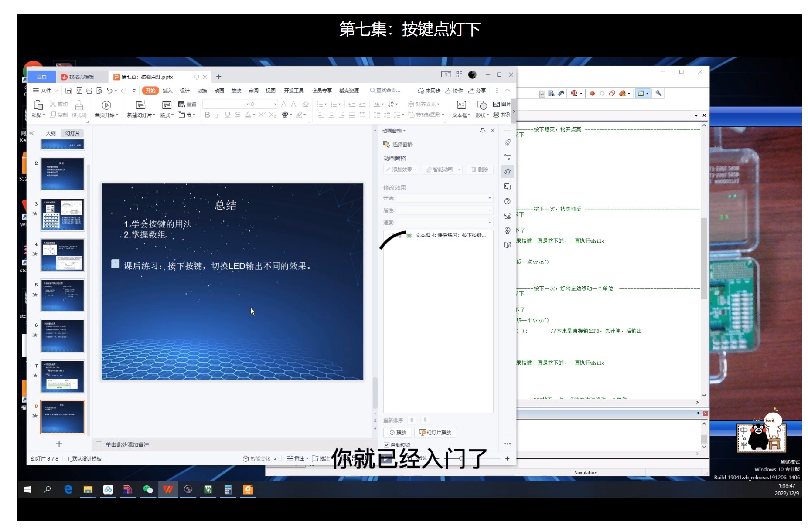Expand the 文件 menu arrow
The width and height of the screenshot is (808, 532).
pyautogui.click(x=56, y=91)
